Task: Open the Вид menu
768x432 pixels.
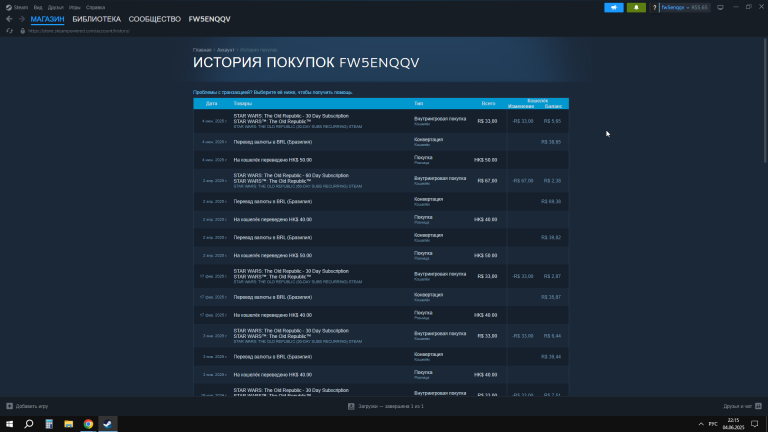Action: coord(38,7)
